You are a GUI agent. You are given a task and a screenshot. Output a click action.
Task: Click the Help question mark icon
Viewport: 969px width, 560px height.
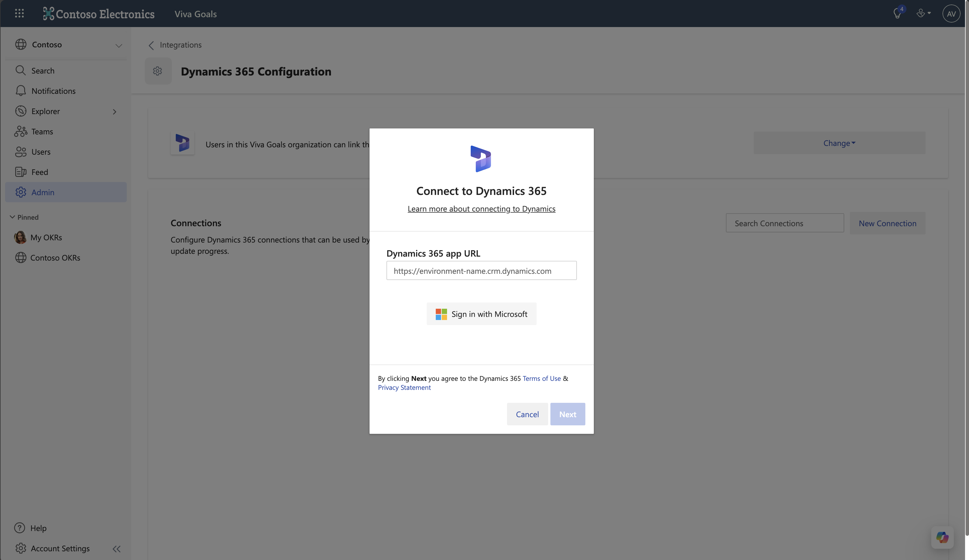pos(20,528)
